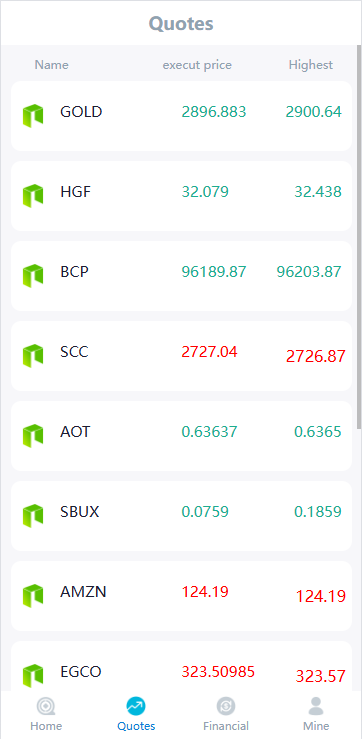Click the green icon next to EGCO
This screenshot has width=362, height=739.
coord(33,676)
